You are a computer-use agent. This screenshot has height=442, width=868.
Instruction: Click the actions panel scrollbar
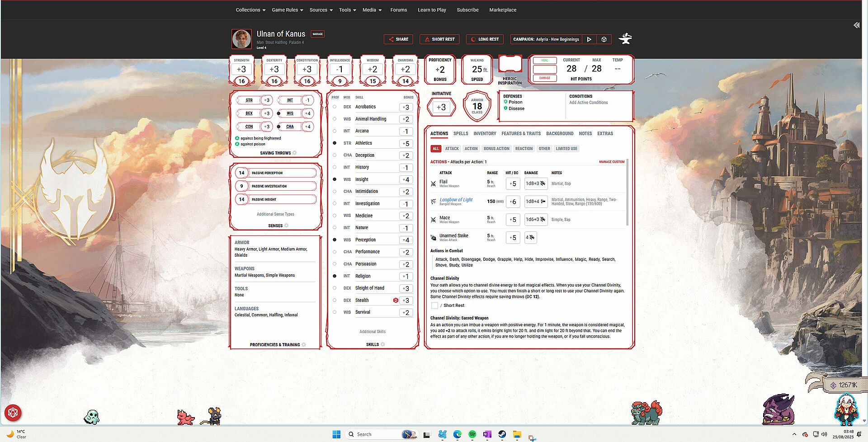[627, 192]
